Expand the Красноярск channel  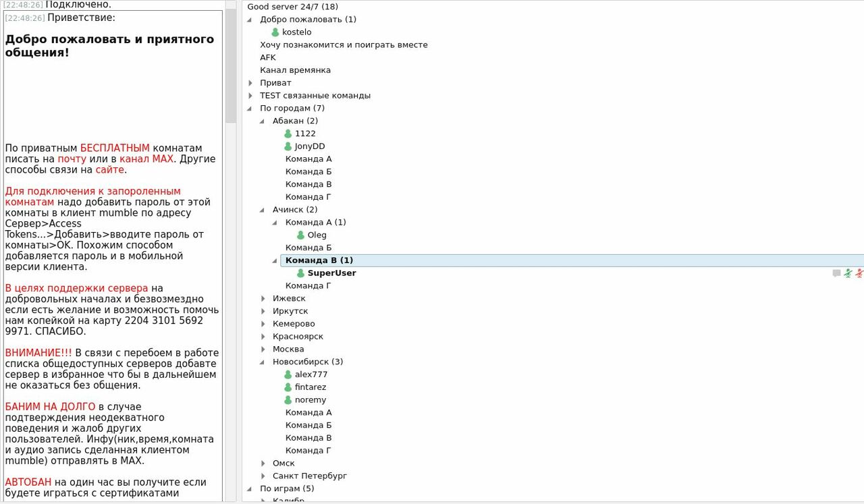(263, 337)
